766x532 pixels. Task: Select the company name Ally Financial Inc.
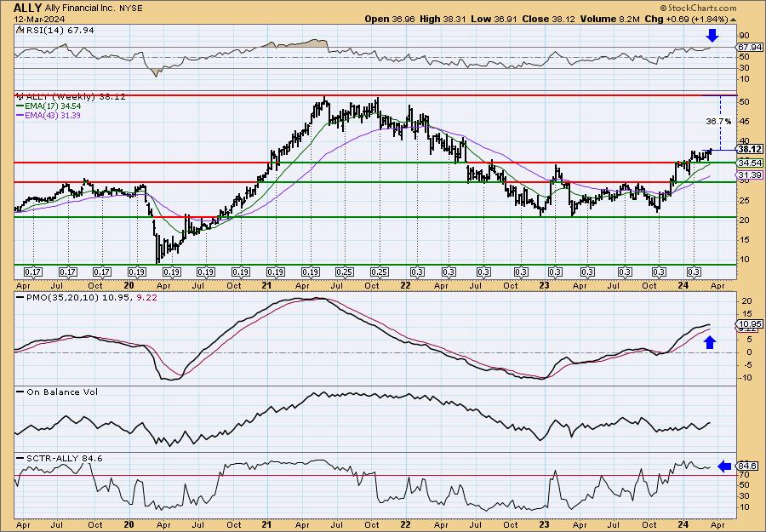(x=81, y=9)
